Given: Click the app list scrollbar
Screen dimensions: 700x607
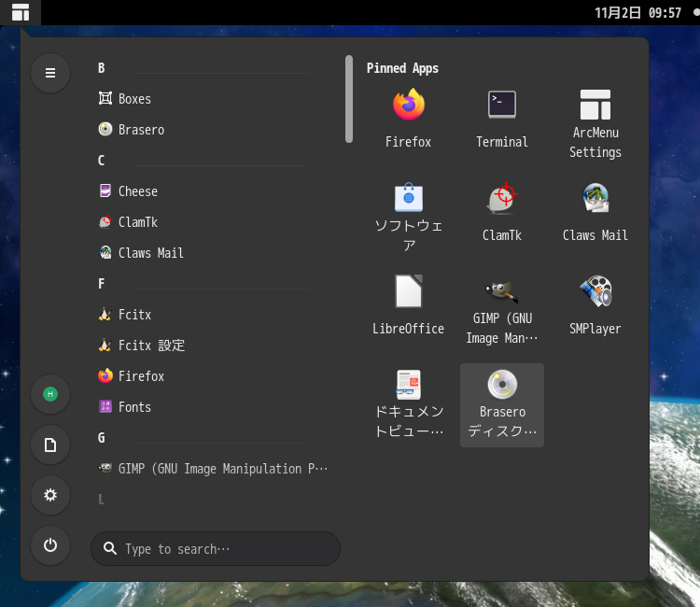Looking at the screenshot, I should (x=349, y=99).
